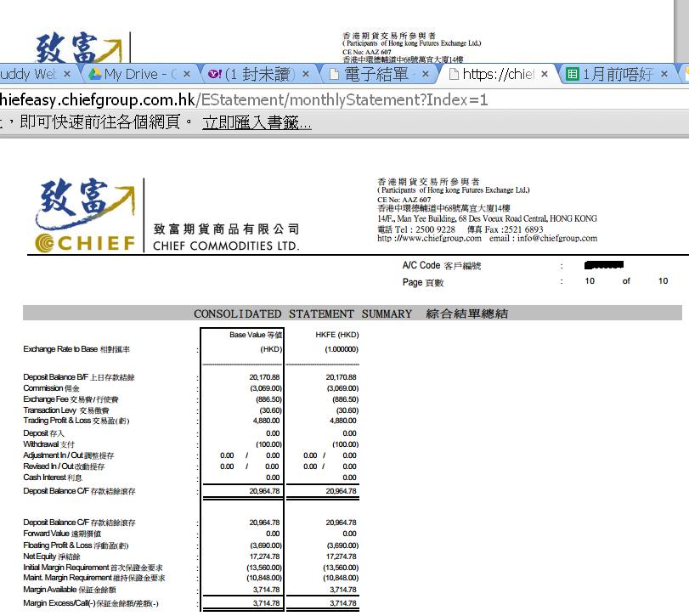The image size is (689, 616).
Task: Select the 電子結單 tab
Action: click(378, 74)
